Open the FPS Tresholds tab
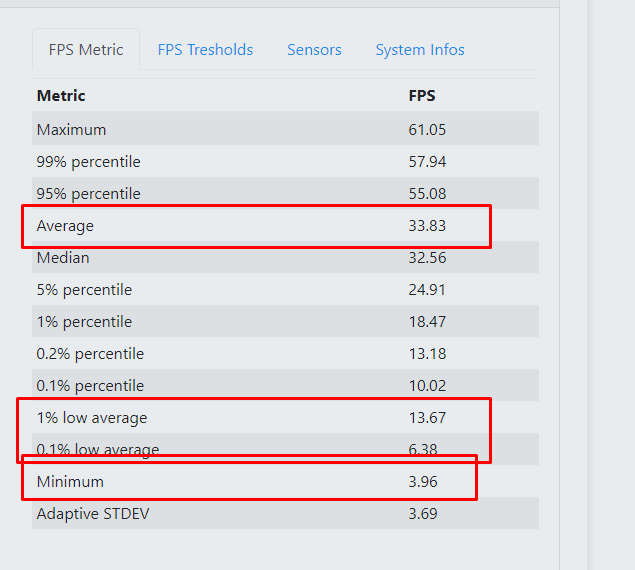635x570 pixels. point(205,49)
